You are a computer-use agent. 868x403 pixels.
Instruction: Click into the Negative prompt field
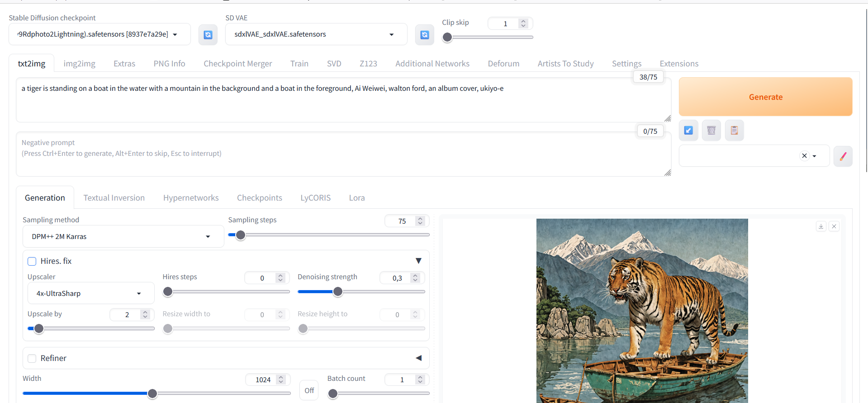344,154
